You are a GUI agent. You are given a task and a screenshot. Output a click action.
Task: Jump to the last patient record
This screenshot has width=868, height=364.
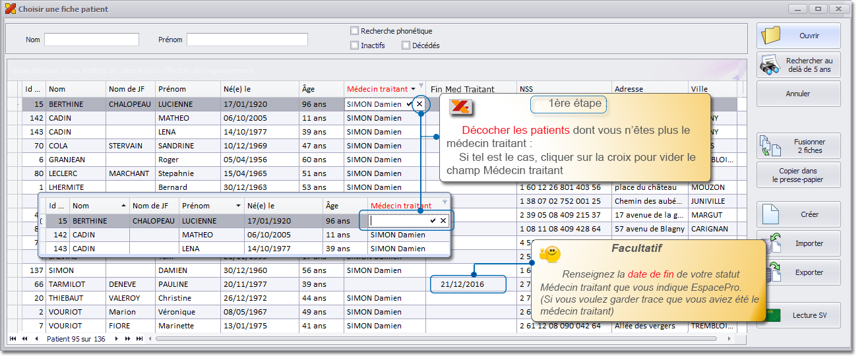tap(139, 339)
